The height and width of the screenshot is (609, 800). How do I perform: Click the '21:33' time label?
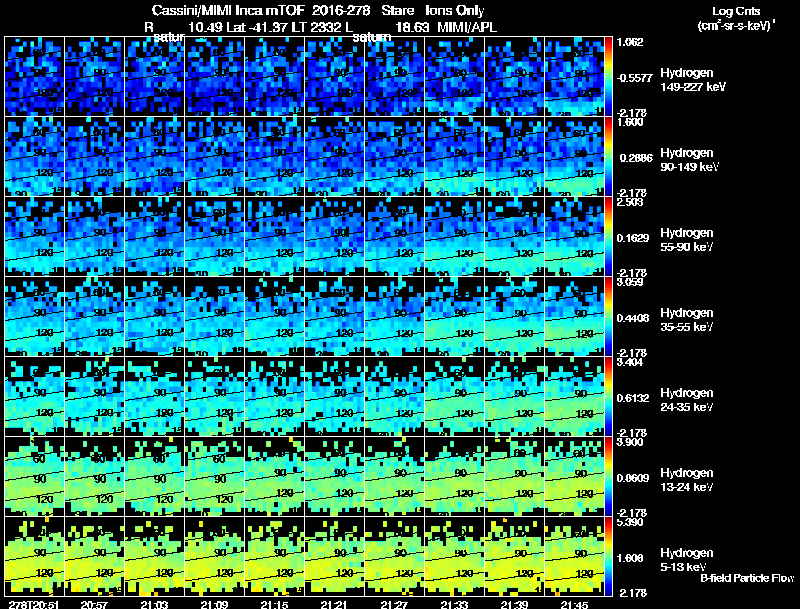pos(454,604)
